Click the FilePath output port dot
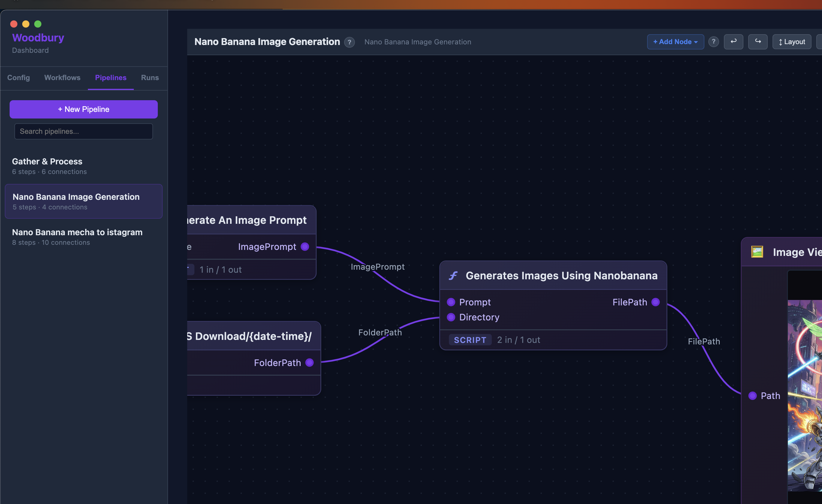Viewport: 822px width, 504px height. 655,302
